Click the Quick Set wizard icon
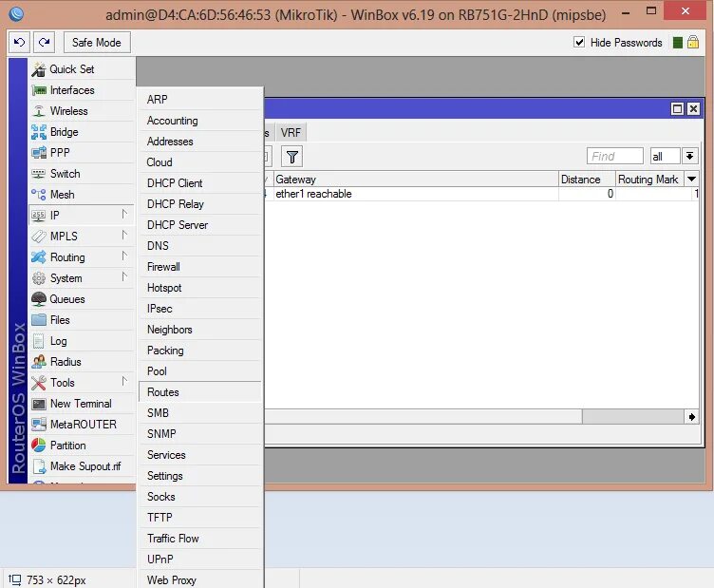Screen dimensions: 714x588 (x=39, y=69)
